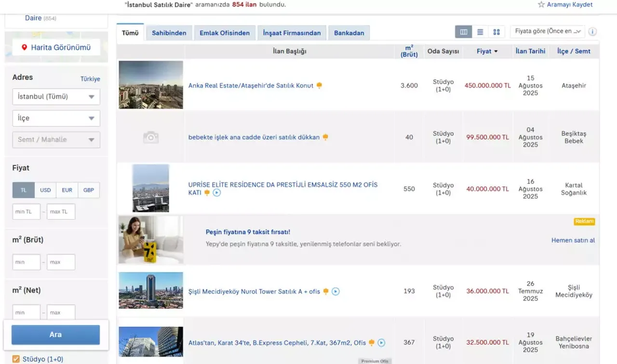The height and width of the screenshot is (364, 617).
Task: Open the info icon next to sorting
Action: [592, 31]
